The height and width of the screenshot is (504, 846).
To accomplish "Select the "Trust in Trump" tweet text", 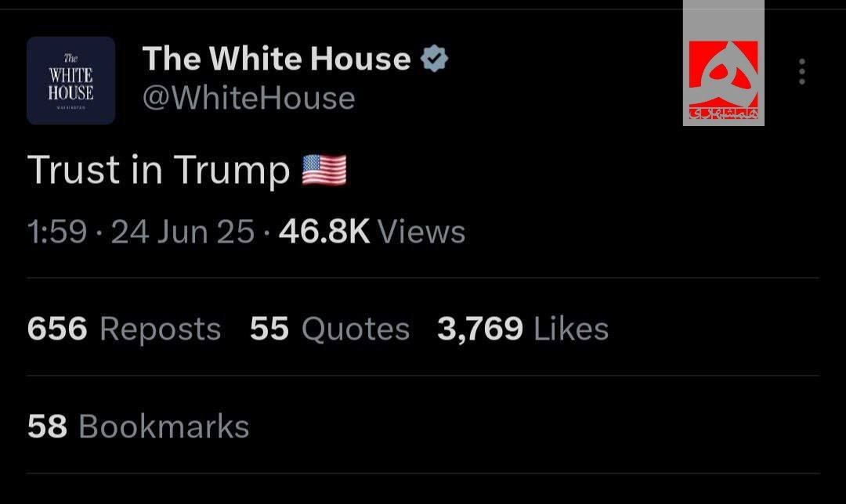I will pos(159,171).
